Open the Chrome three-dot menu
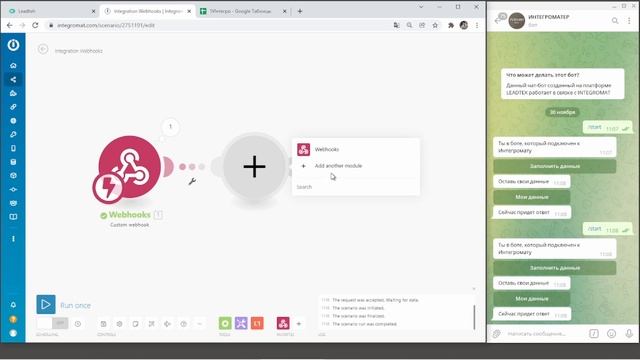The image size is (640, 360). tap(477, 25)
